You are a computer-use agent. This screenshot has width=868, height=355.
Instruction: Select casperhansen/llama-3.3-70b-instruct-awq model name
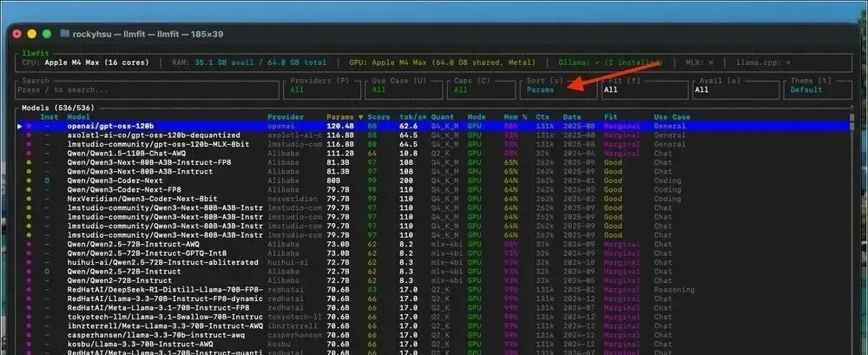click(x=158, y=335)
